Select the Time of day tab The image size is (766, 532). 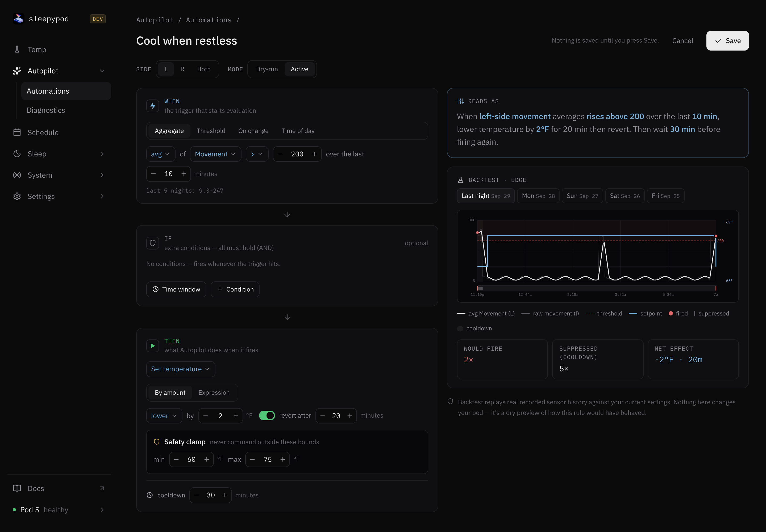click(298, 131)
